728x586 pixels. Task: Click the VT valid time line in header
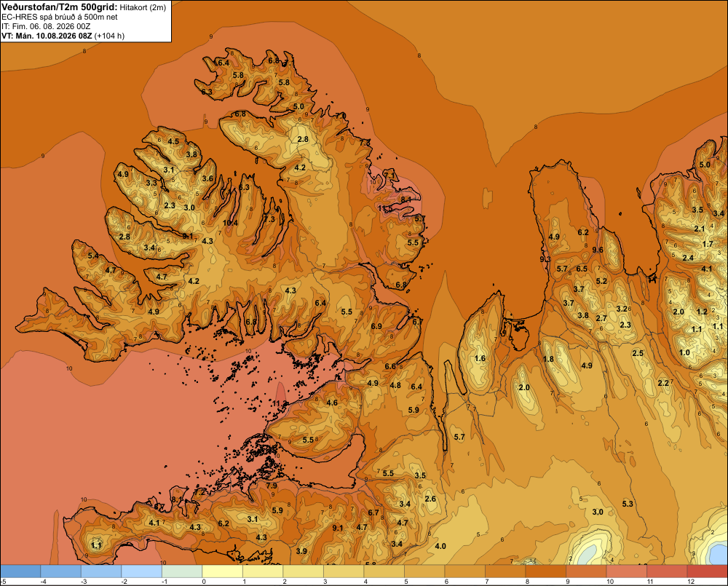coord(63,36)
